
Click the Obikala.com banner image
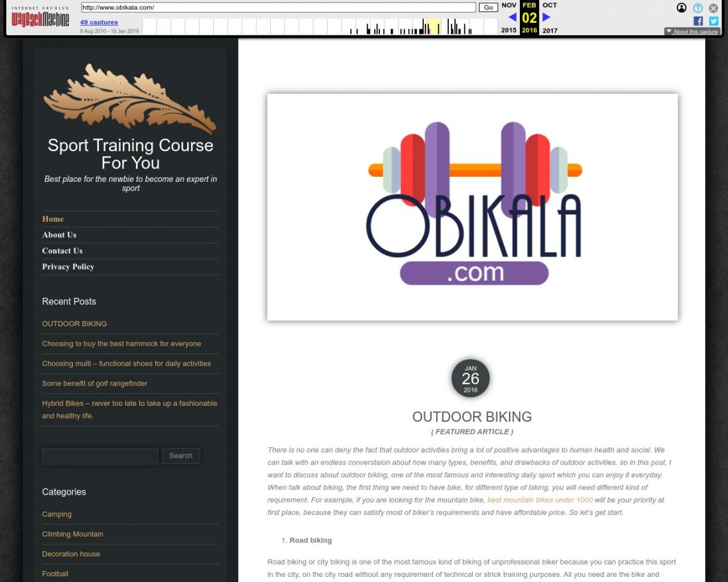(472, 207)
